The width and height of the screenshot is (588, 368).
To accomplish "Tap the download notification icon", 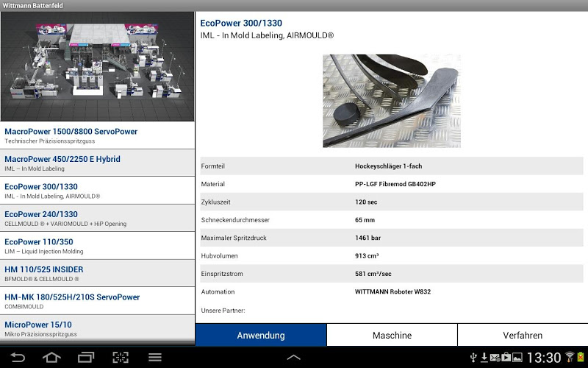I will tap(484, 357).
